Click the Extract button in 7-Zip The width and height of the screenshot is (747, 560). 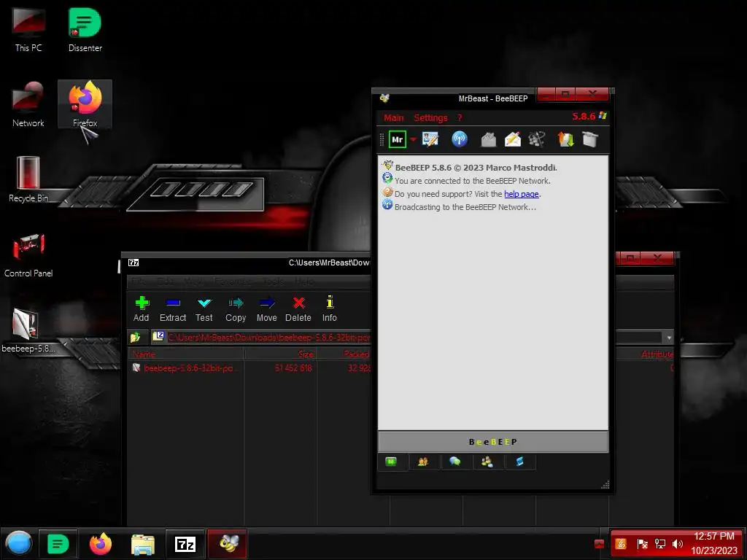[x=172, y=308]
